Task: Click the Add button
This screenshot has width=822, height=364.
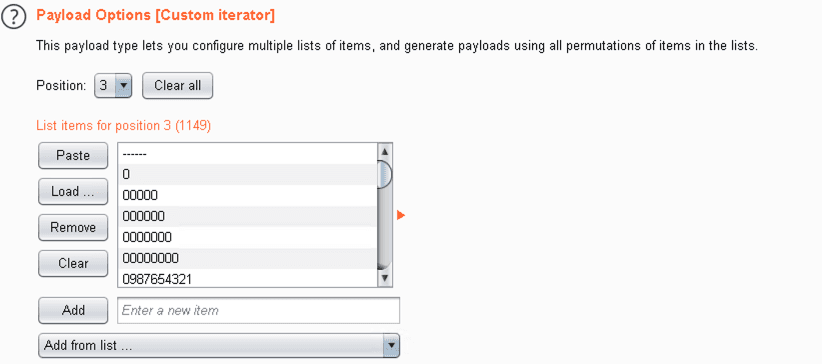Action: (73, 310)
